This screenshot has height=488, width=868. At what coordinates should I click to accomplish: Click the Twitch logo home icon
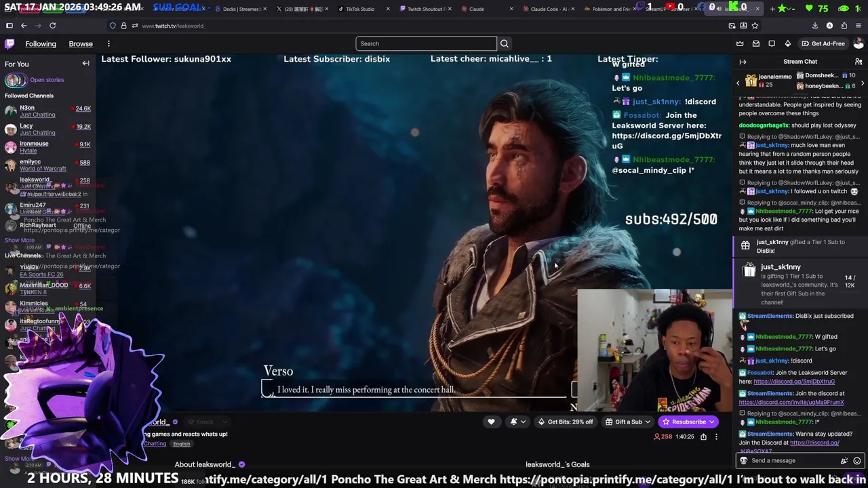click(9, 44)
